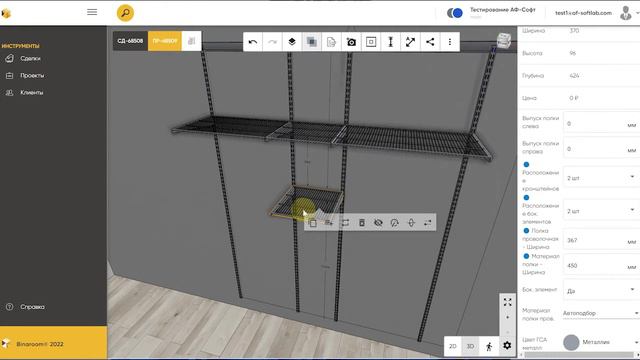Viewport: 640px width, 360px height.
Task: Switch to 3D view
Action: coord(470,346)
